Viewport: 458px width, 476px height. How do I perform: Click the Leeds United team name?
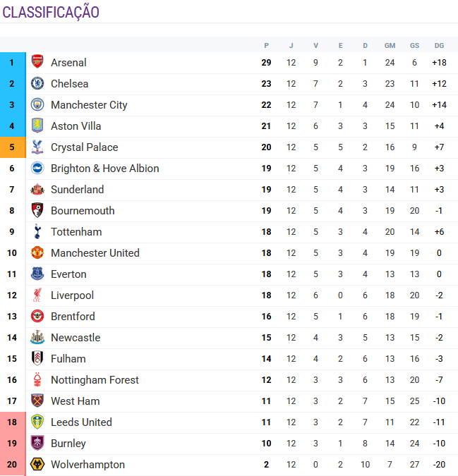pos(81,422)
